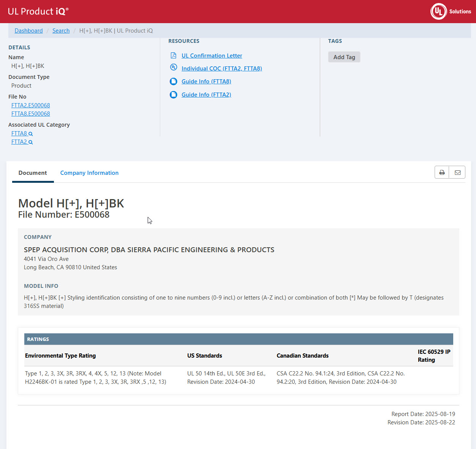
Task: Open file number FTTA2.E500068 link
Action: 31,105
